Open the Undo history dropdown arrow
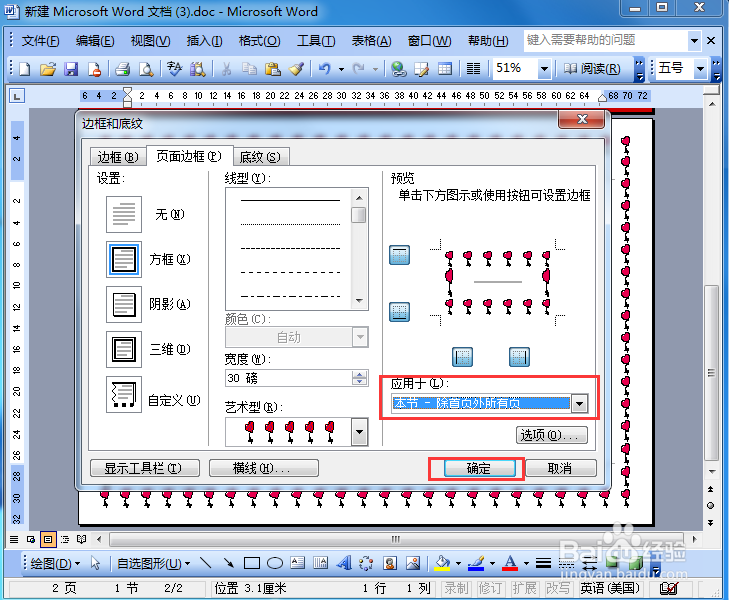729x600 pixels. click(x=341, y=69)
